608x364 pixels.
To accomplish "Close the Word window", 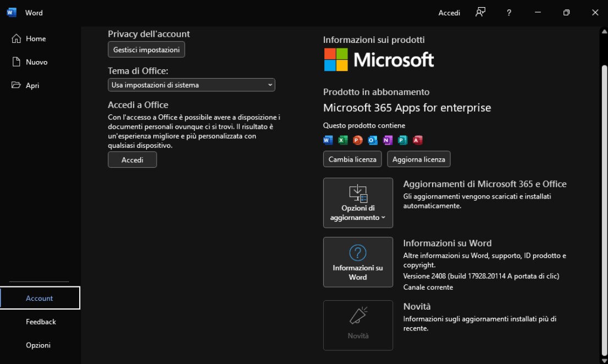I will pos(595,13).
